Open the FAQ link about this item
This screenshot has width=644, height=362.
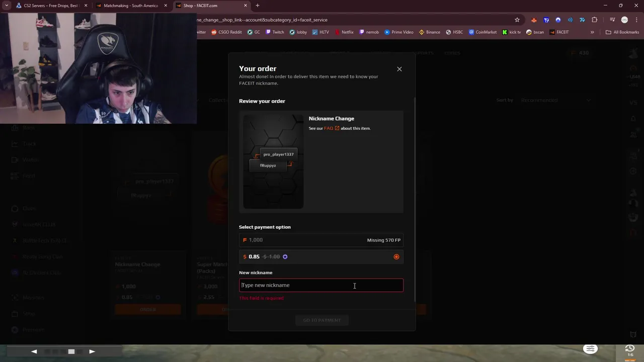pyautogui.click(x=332, y=128)
